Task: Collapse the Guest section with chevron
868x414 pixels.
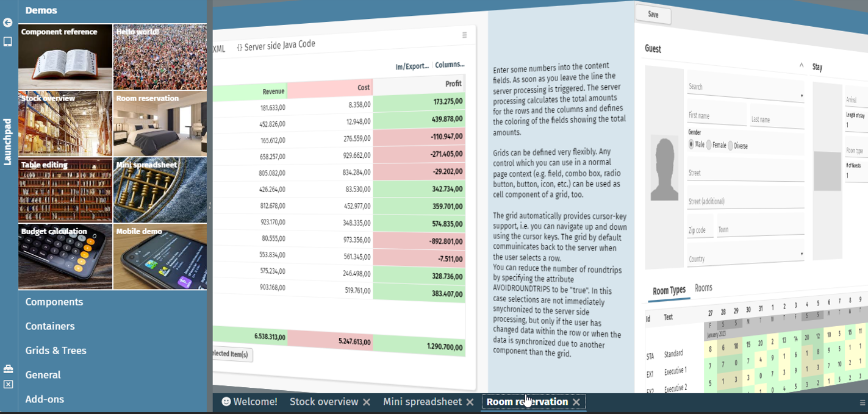Action: (x=801, y=65)
